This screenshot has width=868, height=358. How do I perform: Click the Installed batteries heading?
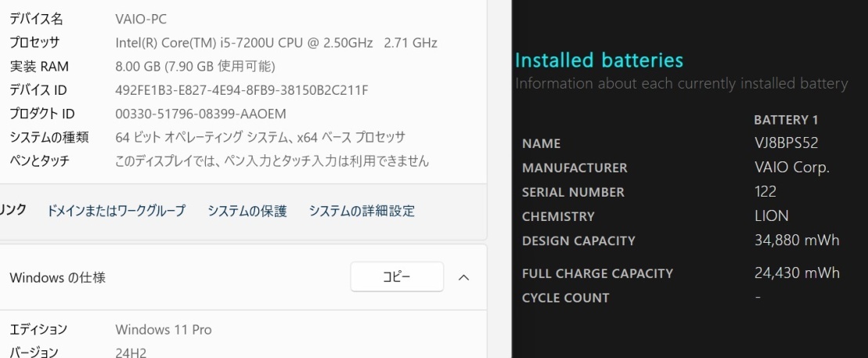coord(599,60)
